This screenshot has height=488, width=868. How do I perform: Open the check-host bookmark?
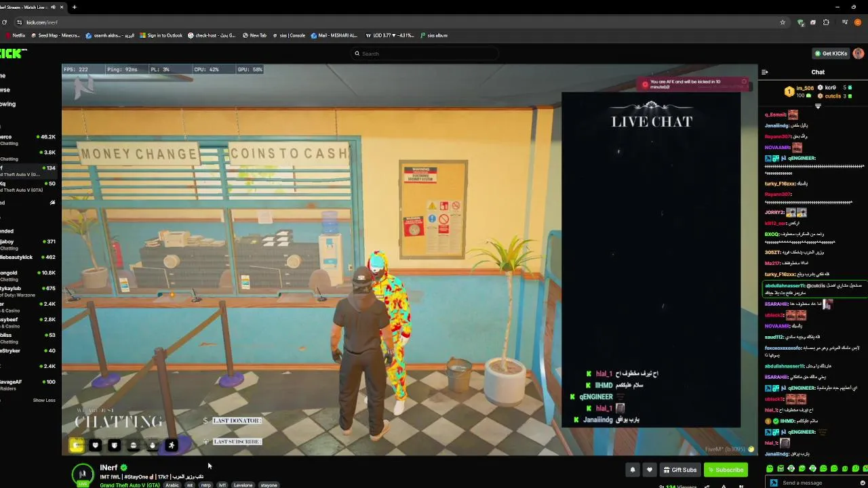pyautogui.click(x=212, y=35)
